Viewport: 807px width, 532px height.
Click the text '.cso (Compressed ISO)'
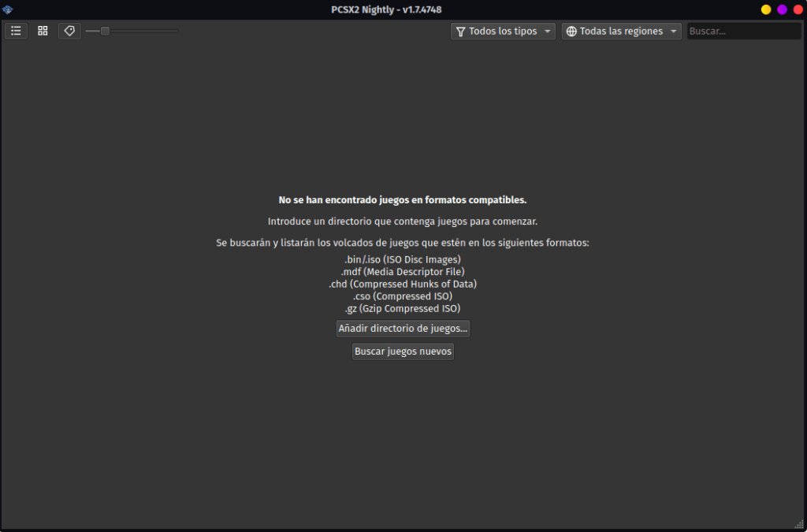click(x=403, y=296)
